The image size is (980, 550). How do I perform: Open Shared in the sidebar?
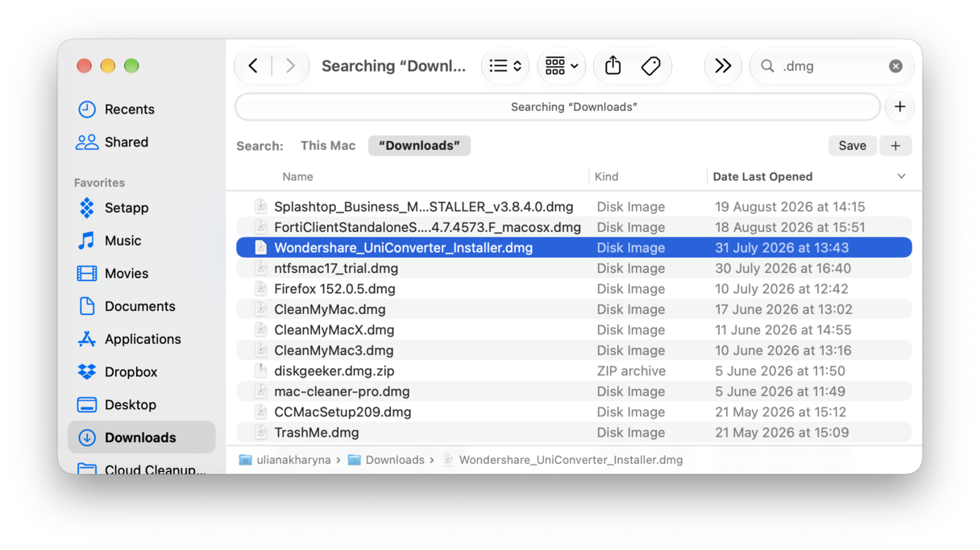pyautogui.click(x=141, y=143)
